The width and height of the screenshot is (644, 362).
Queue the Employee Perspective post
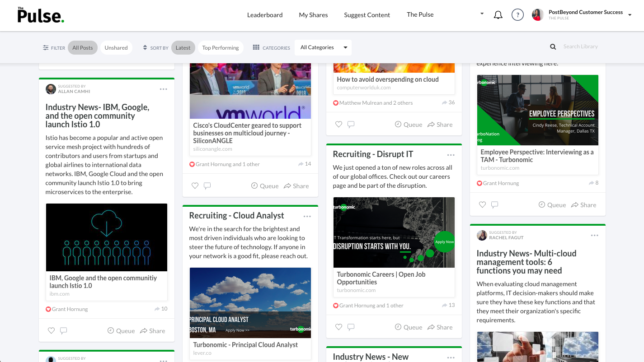pyautogui.click(x=552, y=204)
